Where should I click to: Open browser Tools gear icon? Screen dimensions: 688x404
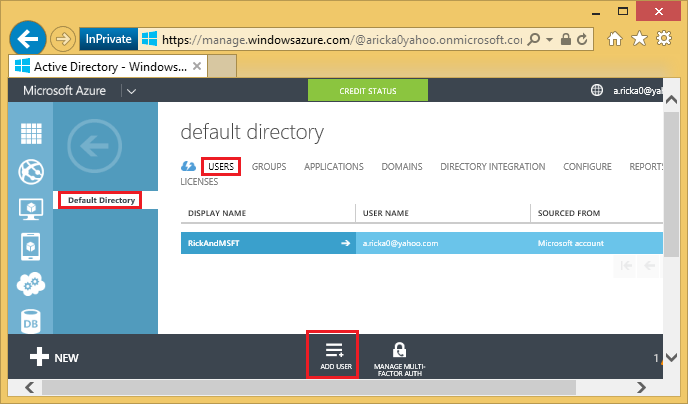click(664, 39)
